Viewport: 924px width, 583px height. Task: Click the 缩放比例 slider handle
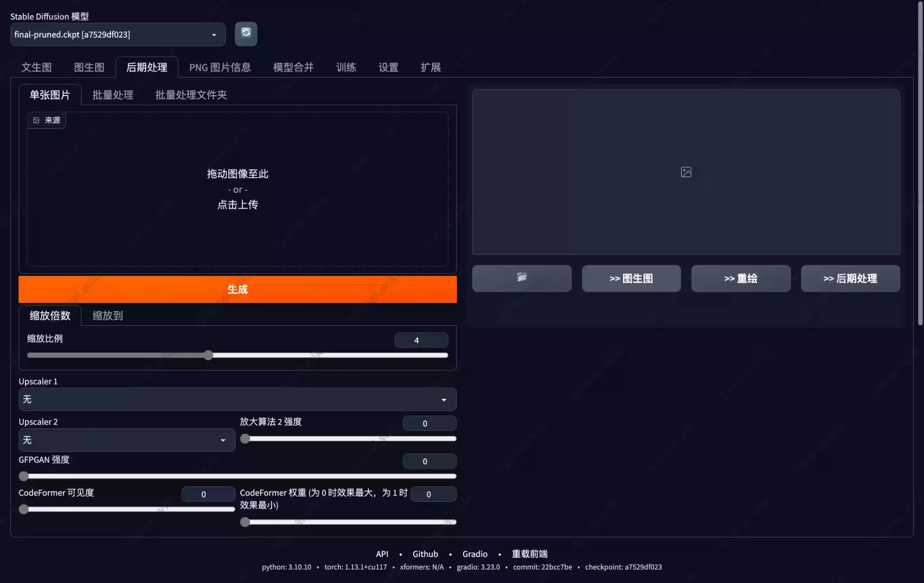(x=208, y=356)
